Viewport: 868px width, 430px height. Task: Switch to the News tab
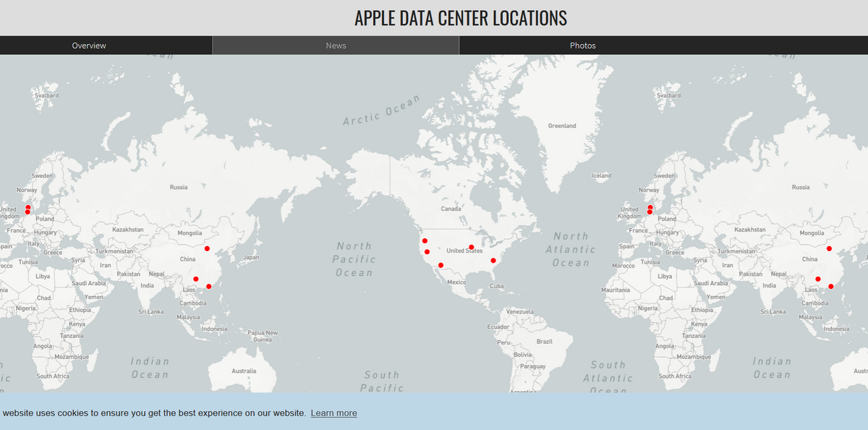[x=336, y=46]
